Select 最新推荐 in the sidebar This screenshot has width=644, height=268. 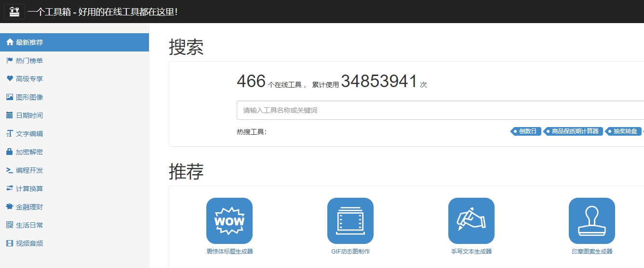click(29, 42)
